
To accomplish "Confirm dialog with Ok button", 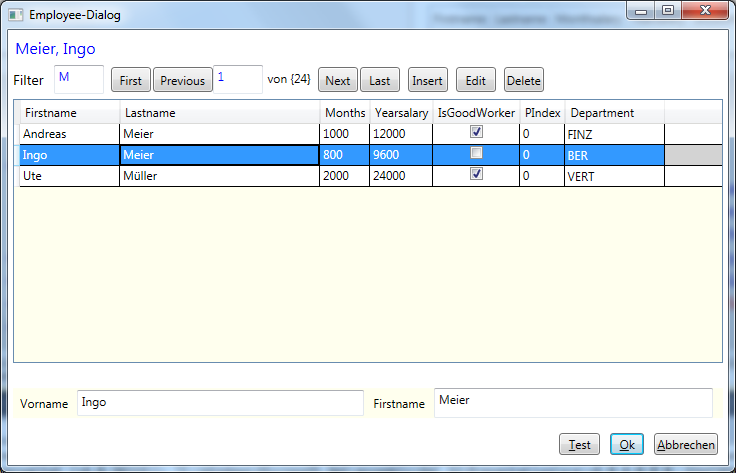I will (x=626, y=445).
